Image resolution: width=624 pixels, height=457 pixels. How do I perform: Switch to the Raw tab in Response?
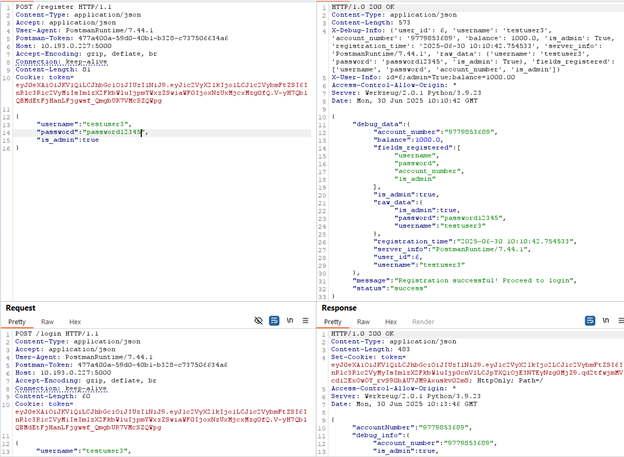[x=363, y=322]
